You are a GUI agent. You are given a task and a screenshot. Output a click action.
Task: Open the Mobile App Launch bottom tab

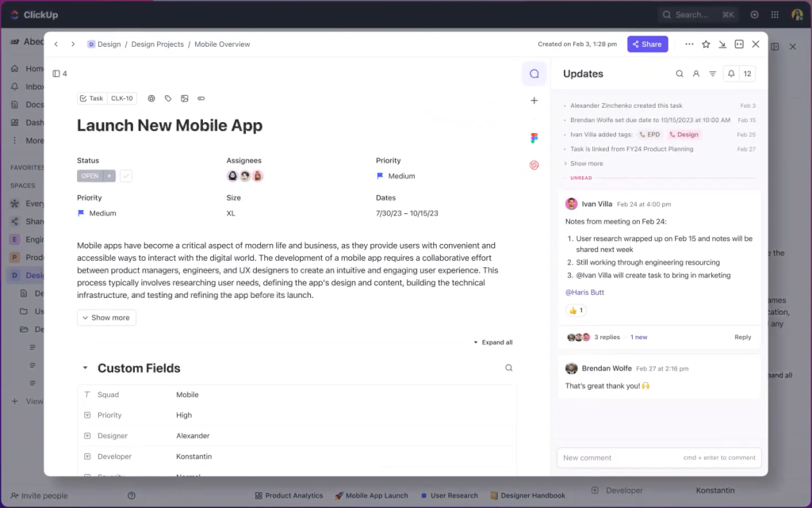pyautogui.click(x=371, y=495)
